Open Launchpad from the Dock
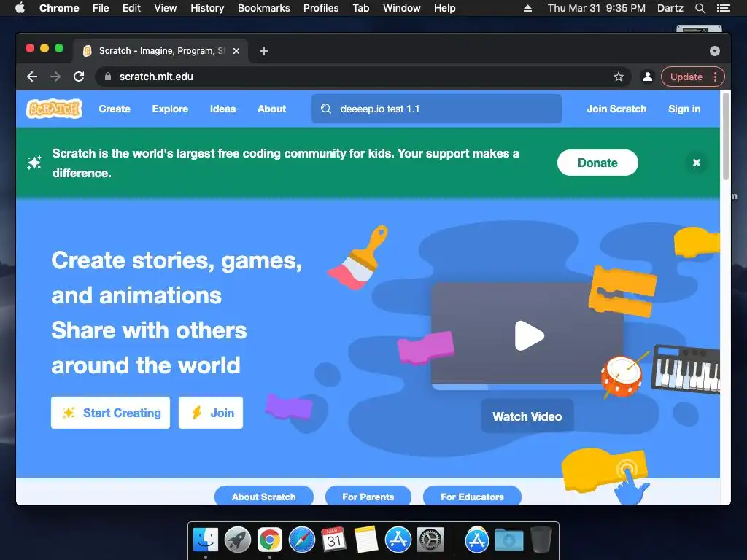The width and height of the screenshot is (747, 560). (x=237, y=540)
